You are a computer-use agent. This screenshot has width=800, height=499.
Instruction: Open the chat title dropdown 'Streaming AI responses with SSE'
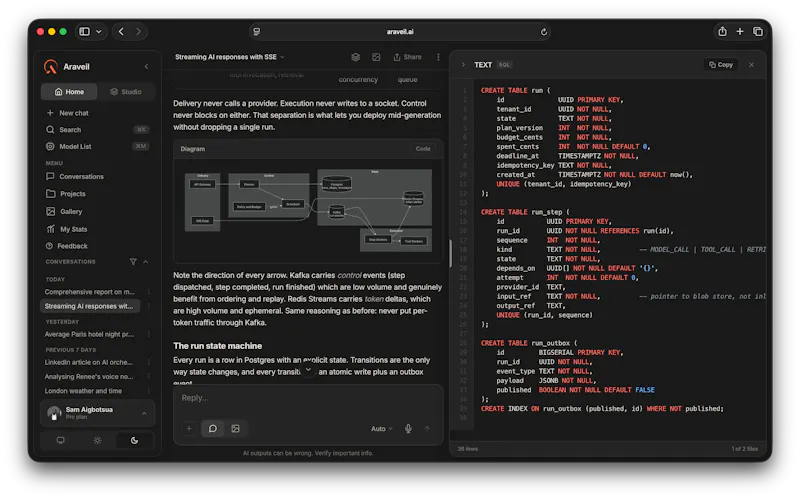pyautogui.click(x=230, y=57)
